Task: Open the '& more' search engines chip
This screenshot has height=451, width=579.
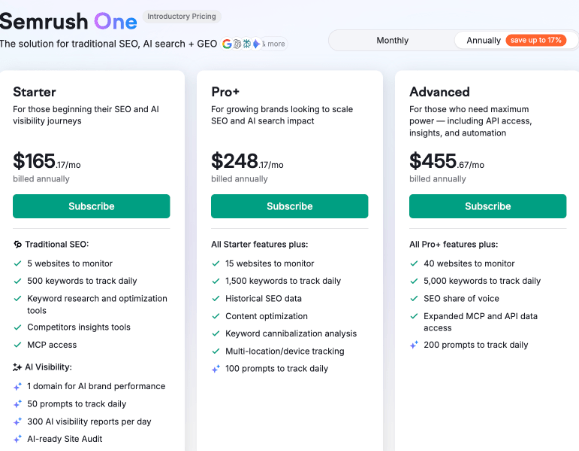Action: (x=274, y=44)
